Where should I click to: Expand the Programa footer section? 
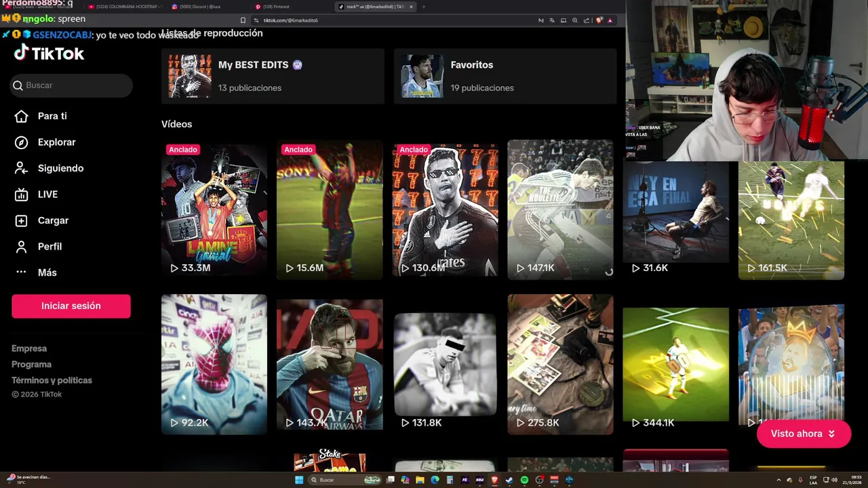[31, 364]
